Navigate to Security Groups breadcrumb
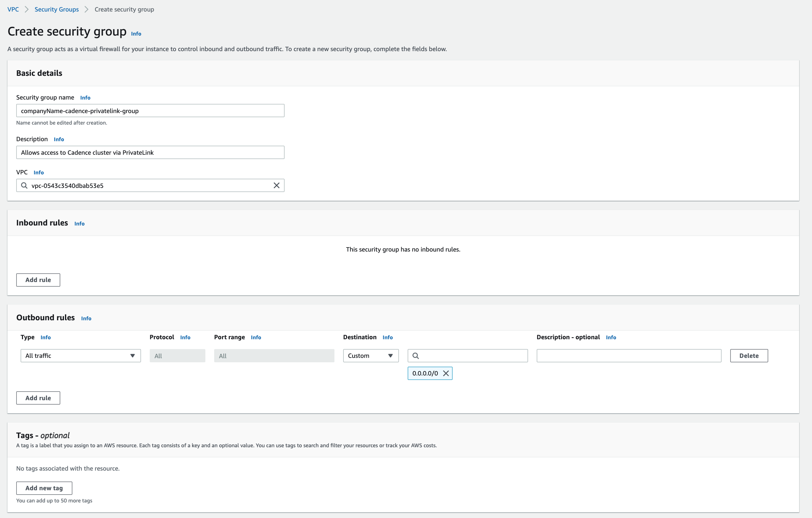812x518 pixels. point(57,9)
